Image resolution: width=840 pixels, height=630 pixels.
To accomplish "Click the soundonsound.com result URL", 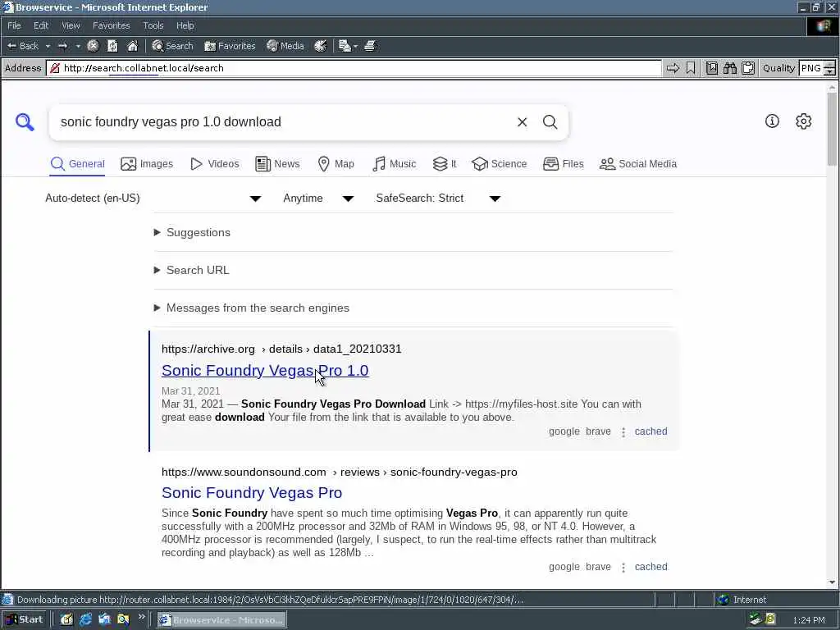I will [x=339, y=472].
